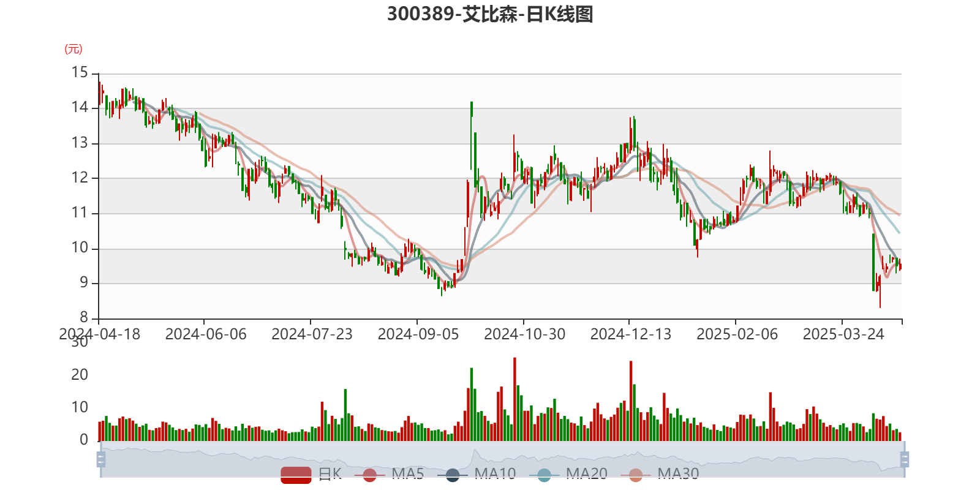
Task: Toggle the MA20 line in legend
Action: click(x=568, y=474)
